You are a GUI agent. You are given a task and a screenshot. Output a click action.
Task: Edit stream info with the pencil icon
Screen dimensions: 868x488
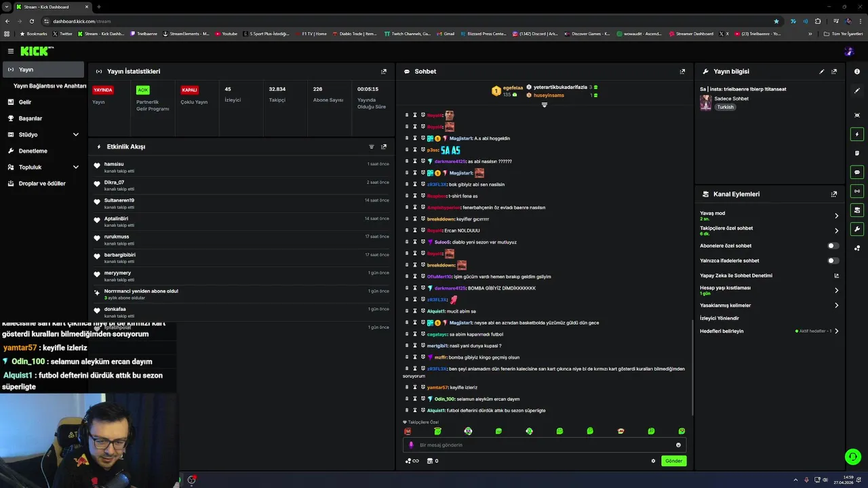822,71
